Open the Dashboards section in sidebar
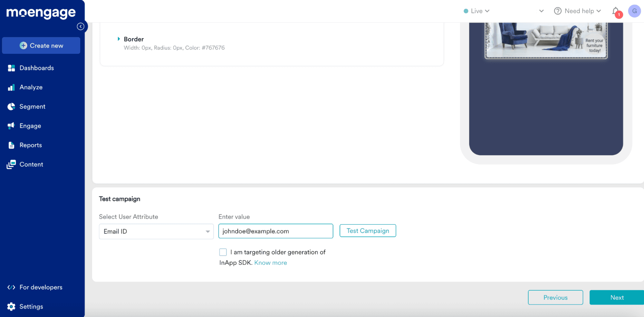644x317 pixels. (36, 68)
